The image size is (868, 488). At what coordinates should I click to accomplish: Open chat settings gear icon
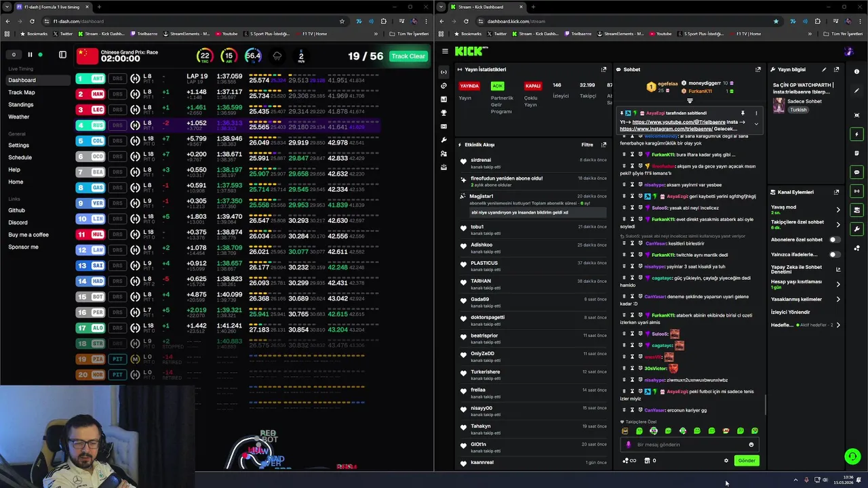726,461
